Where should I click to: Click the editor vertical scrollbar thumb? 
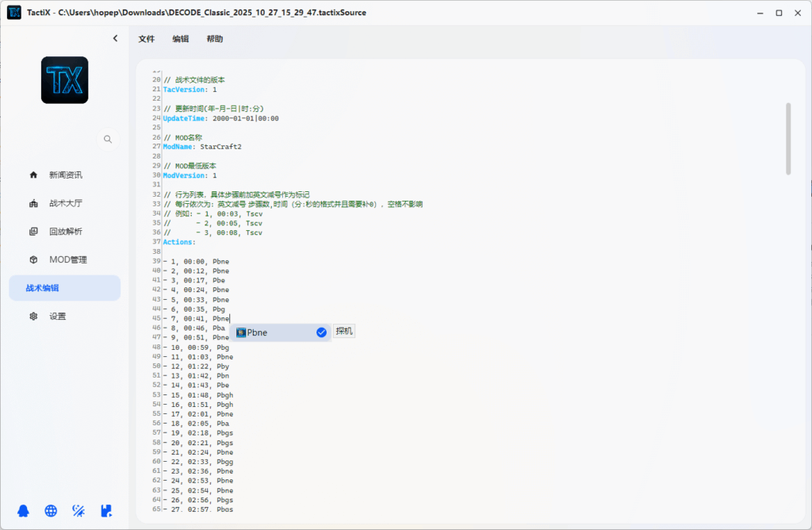[787, 139]
